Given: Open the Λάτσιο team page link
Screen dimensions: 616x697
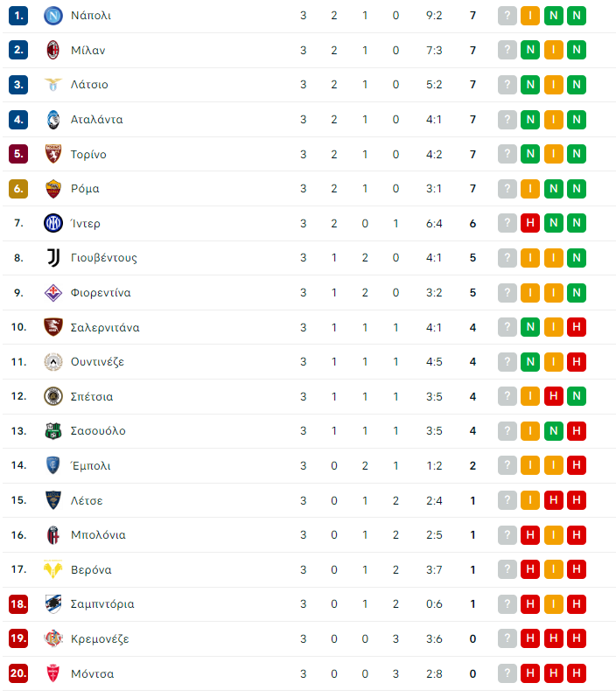Looking at the screenshot, I should 89,85.
